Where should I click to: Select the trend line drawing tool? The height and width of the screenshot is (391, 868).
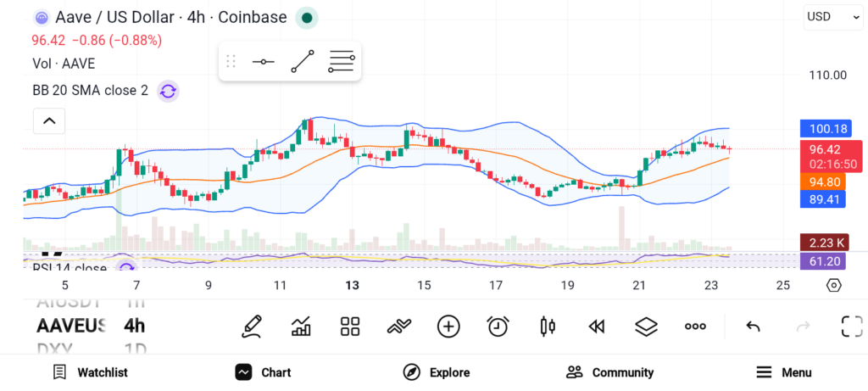(303, 61)
